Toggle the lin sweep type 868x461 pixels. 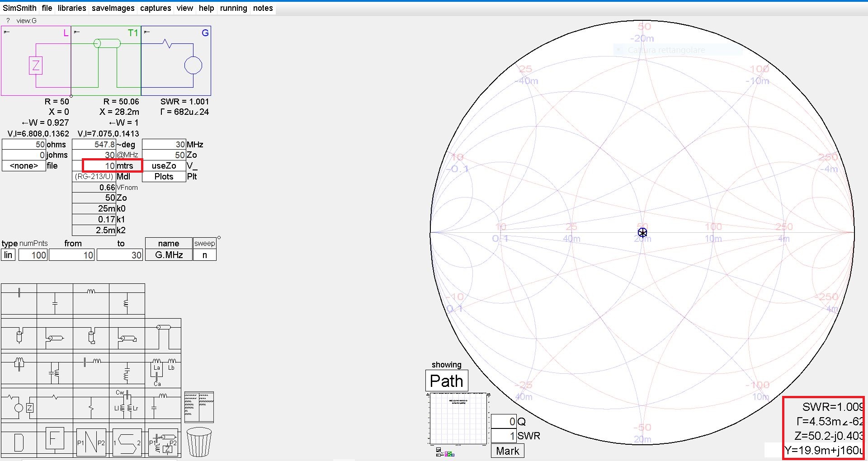(x=9, y=255)
